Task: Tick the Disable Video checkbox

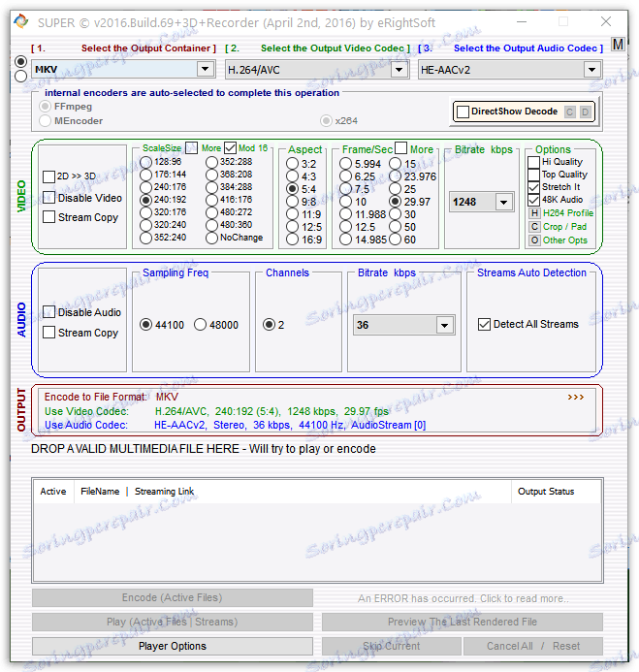Action: click(x=48, y=198)
